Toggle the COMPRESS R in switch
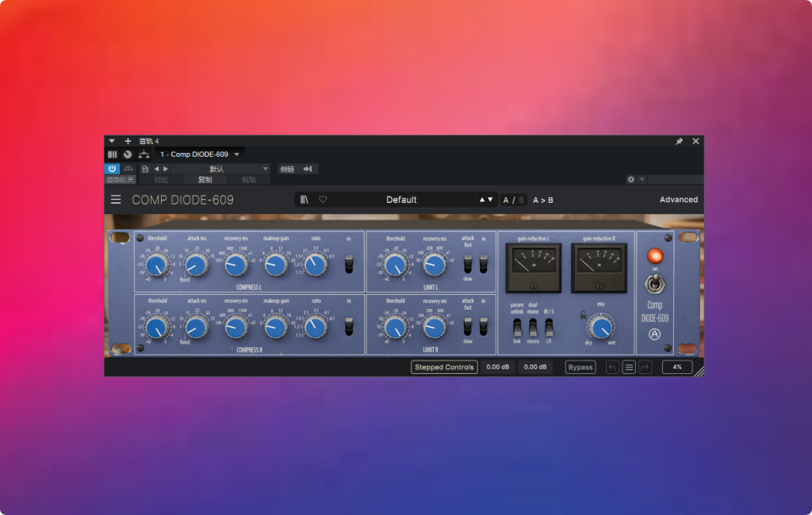Screen dimensions: 812x515 (349, 326)
